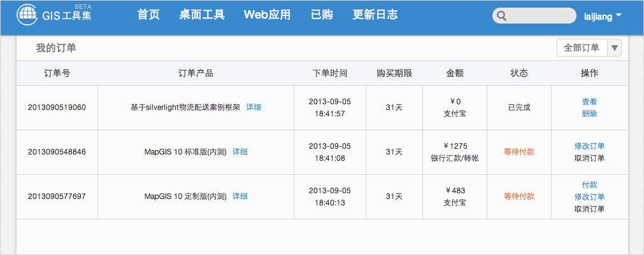This screenshot has height=255, width=644.
Task: Click 付款 for the ¥483 order
Action: [x=589, y=184]
